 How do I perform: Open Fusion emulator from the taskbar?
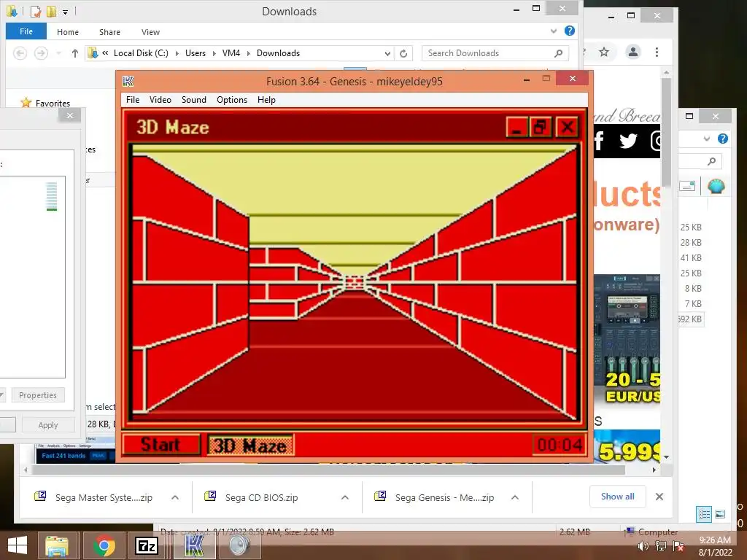tap(194, 545)
